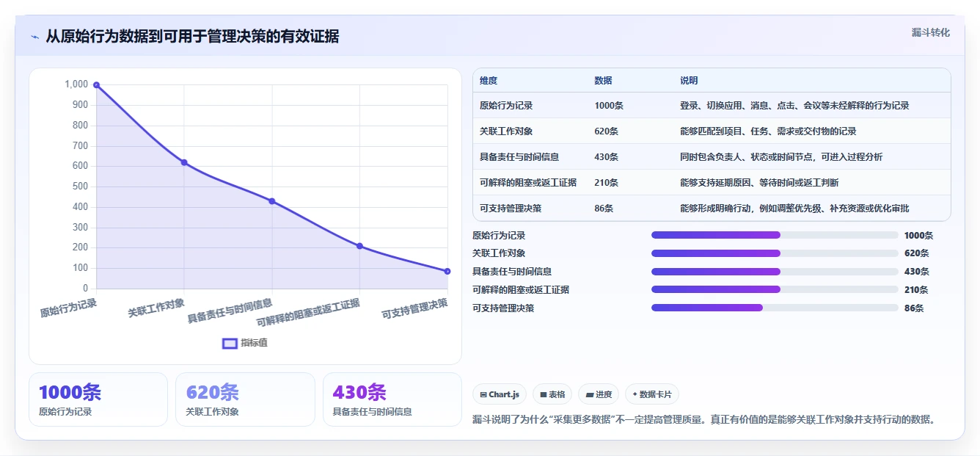The image size is (980, 456).
Task: Click the 关联工作对象 cell in the table
Action: [506, 131]
